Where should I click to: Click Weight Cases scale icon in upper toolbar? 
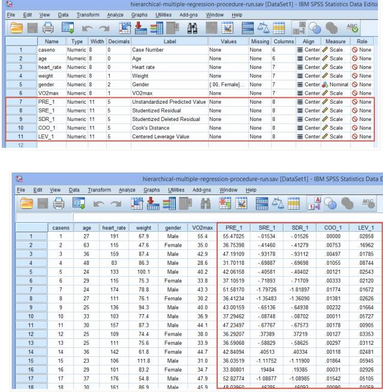[263, 28]
